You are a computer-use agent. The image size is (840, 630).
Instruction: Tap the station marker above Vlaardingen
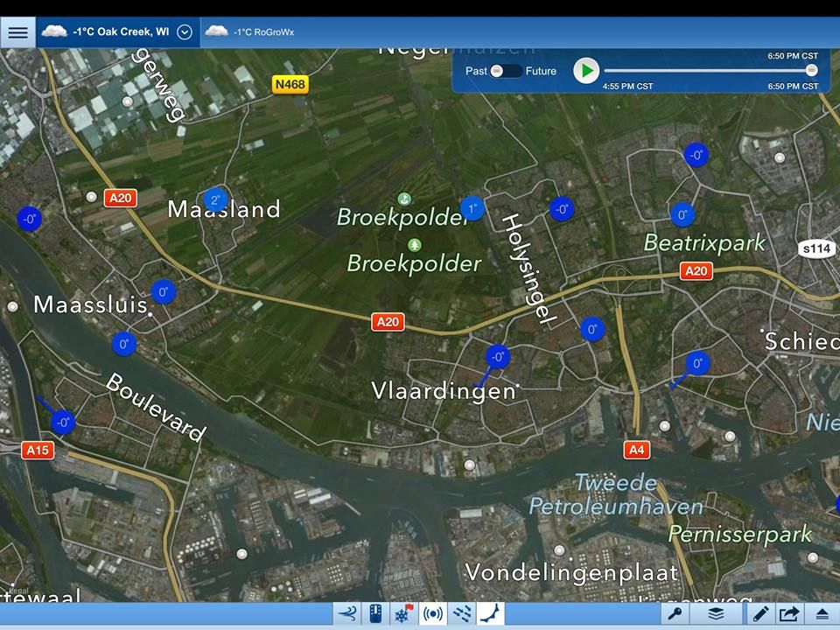498,356
